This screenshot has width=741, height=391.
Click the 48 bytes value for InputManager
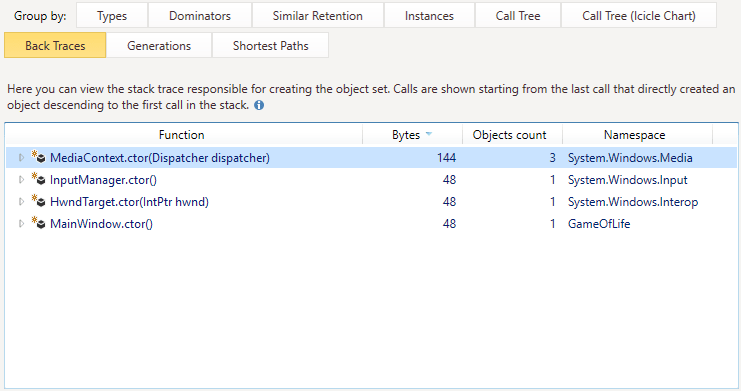(x=449, y=180)
